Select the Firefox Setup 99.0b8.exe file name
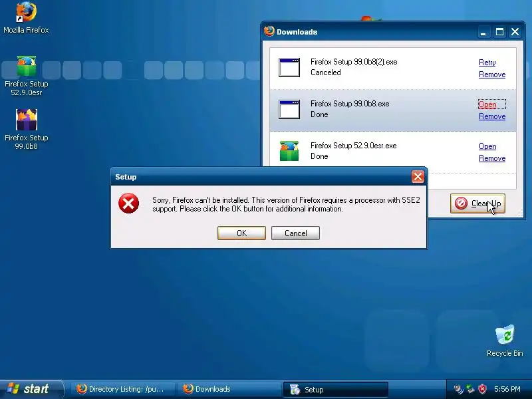Screen dimensions: 532x399 click(x=350, y=104)
